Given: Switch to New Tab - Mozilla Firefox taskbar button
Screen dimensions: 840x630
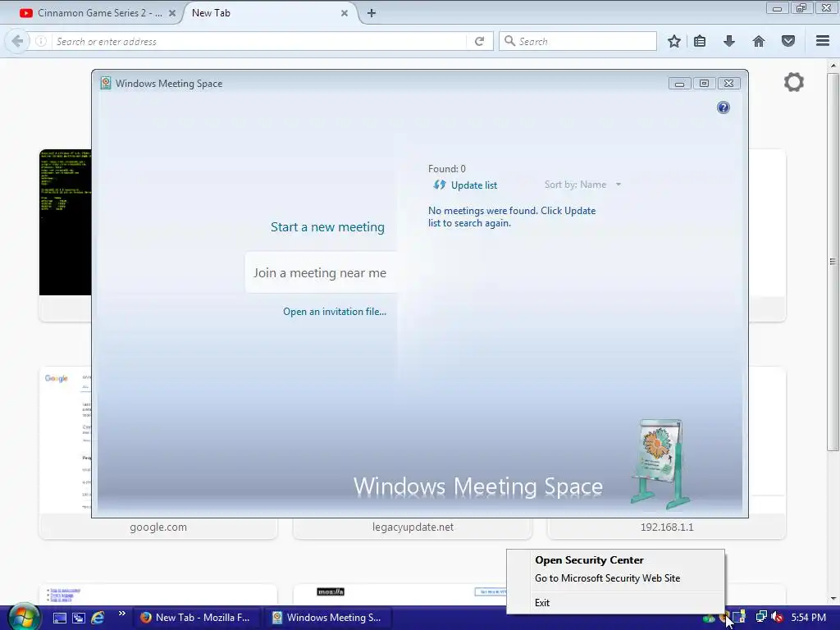Looking at the screenshot, I should 196,618.
